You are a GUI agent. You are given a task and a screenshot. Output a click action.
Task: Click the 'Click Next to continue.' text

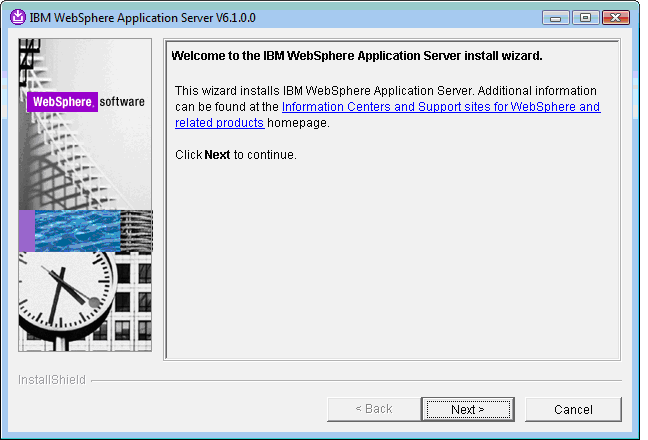click(x=236, y=155)
